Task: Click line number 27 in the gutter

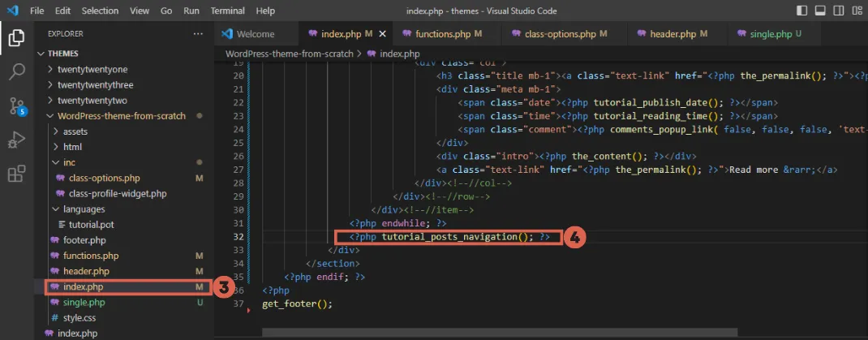Action: click(238, 170)
